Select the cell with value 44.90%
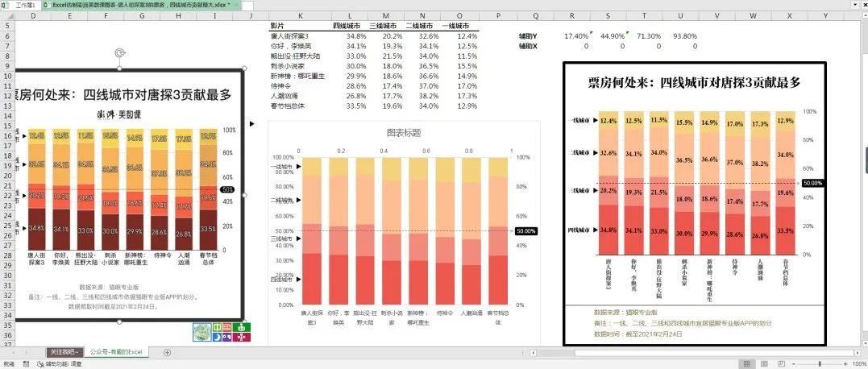 pos(608,36)
